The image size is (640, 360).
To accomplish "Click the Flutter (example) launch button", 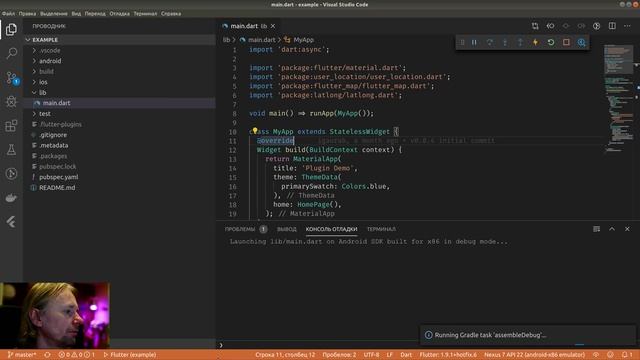I will coord(130,355).
